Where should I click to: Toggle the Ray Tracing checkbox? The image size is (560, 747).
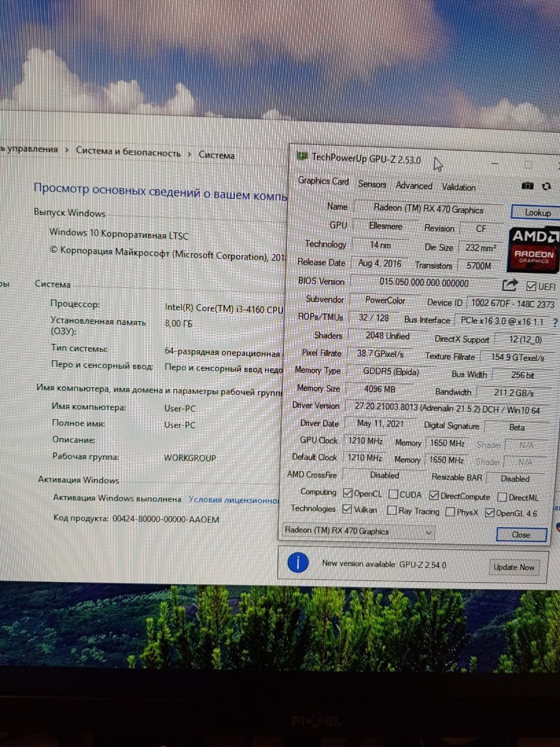coord(392,511)
